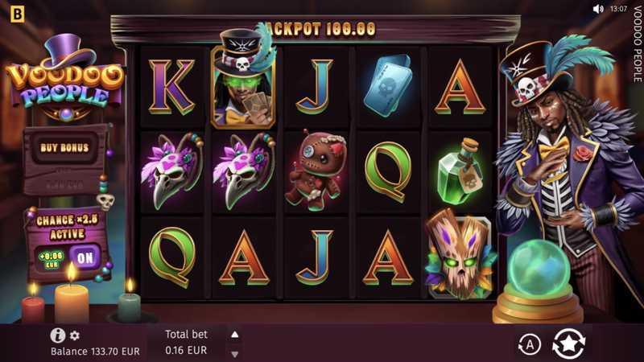Open settings gear icon
This screenshot has height=362, width=644.
[x=75, y=335]
